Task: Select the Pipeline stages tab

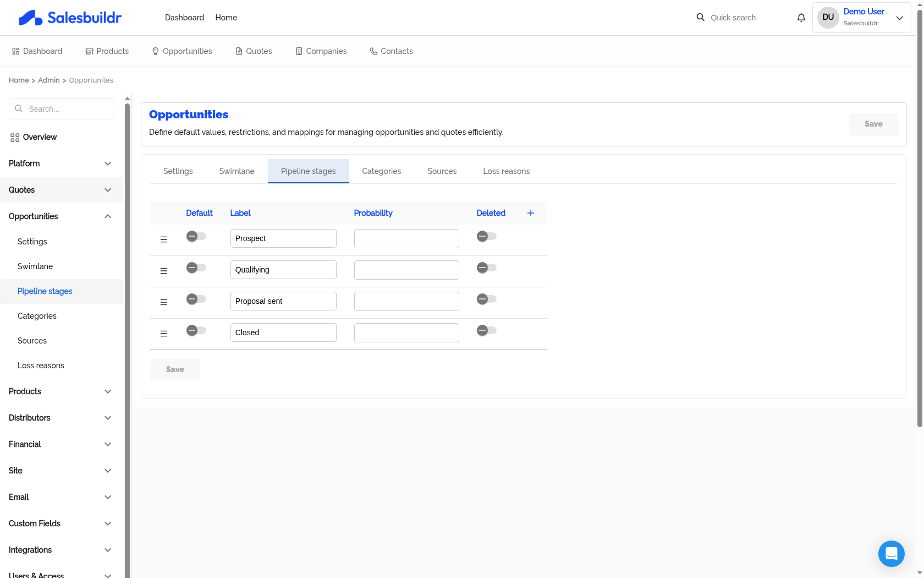Action: coord(309,171)
